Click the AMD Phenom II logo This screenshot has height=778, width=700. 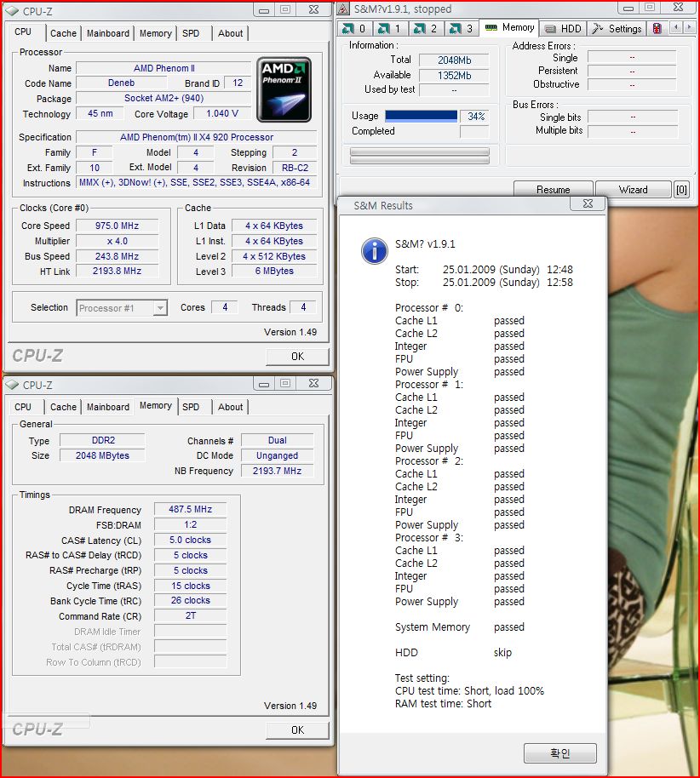tap(284, 90)
